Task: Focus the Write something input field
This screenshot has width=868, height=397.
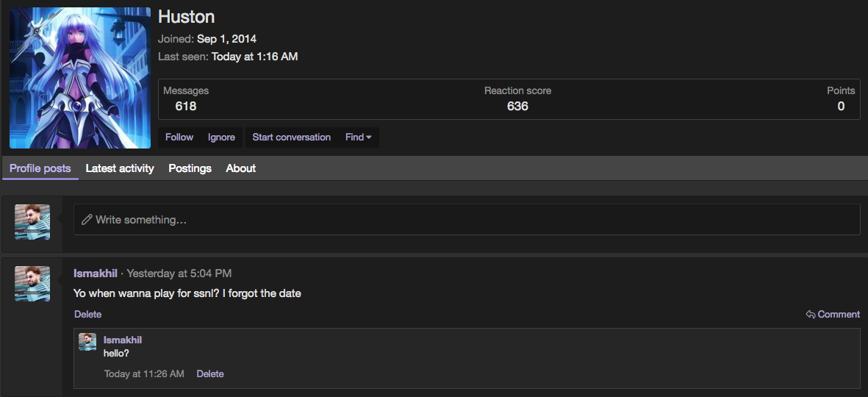Action: [x=467, y=220]
